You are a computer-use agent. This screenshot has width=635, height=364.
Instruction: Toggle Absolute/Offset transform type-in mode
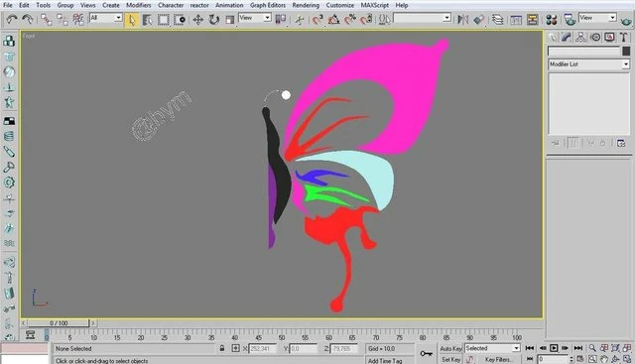pos(235,348)
